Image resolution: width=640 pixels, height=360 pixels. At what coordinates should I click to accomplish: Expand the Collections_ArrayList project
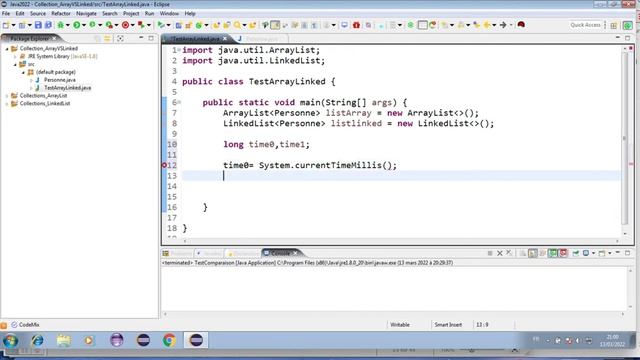[7, 96]
